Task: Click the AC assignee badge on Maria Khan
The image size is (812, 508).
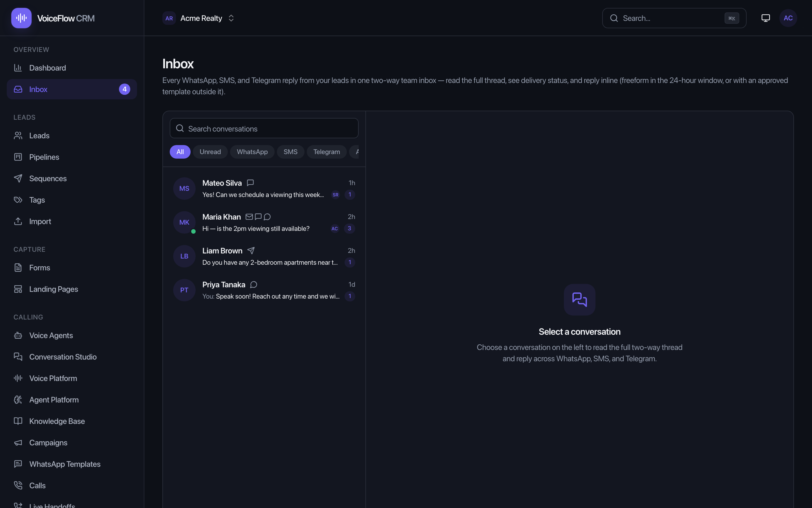Action: click(335, 229)
